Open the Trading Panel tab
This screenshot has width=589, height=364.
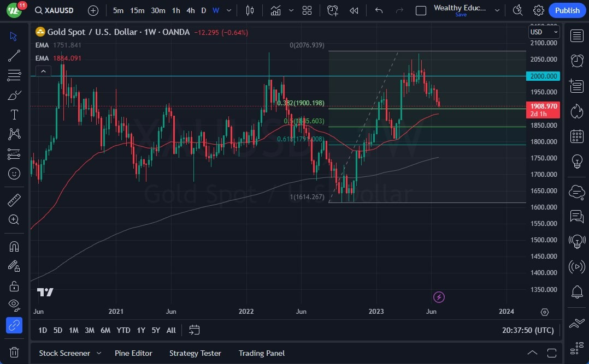click(261, 353)
